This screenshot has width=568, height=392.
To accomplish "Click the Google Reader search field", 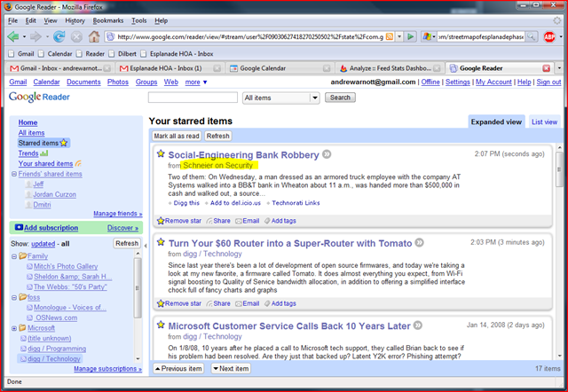I will tap(193, 98).
